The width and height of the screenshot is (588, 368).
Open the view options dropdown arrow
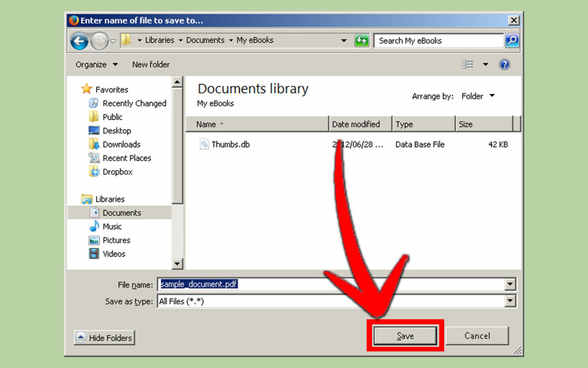[x=485, y=64]
